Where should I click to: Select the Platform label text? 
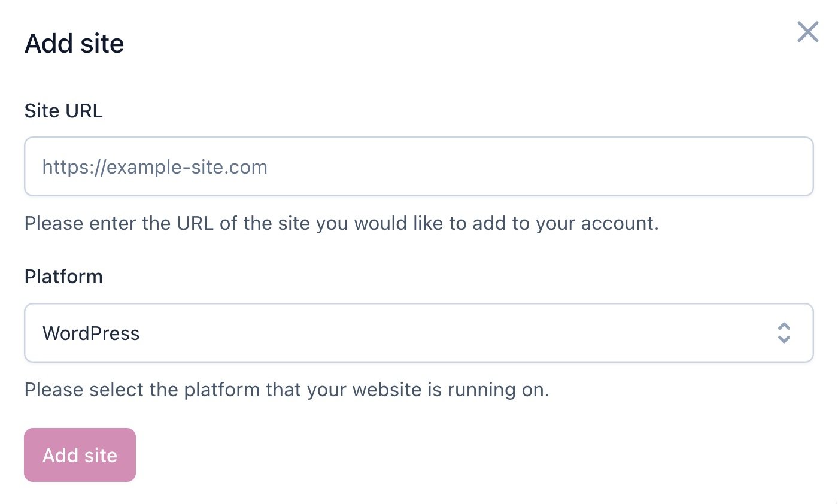63,277
